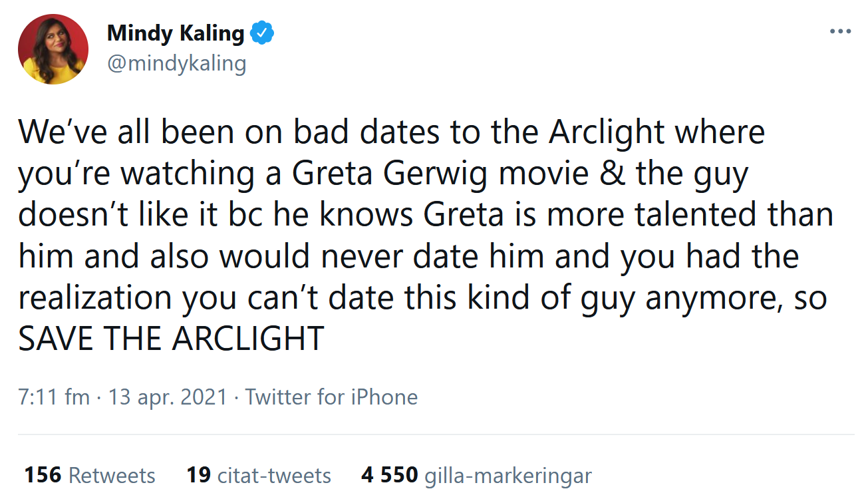Click the Mindy Kaling display name
The height and width of the screenshot is (503, 868).
(174, 32)
